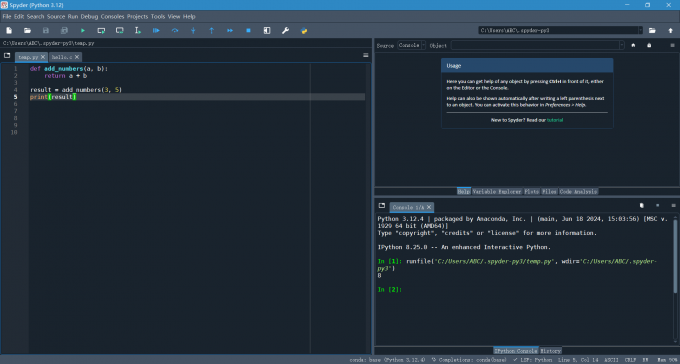Click the LSP: Python status entry
The width and height of the screenshot is (680, 364).
click(533, 360)
